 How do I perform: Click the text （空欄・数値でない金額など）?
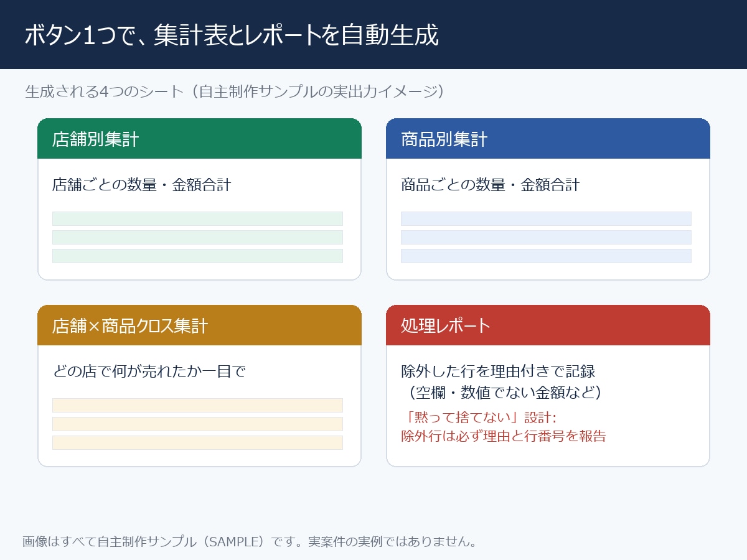[x=505, y=393]
